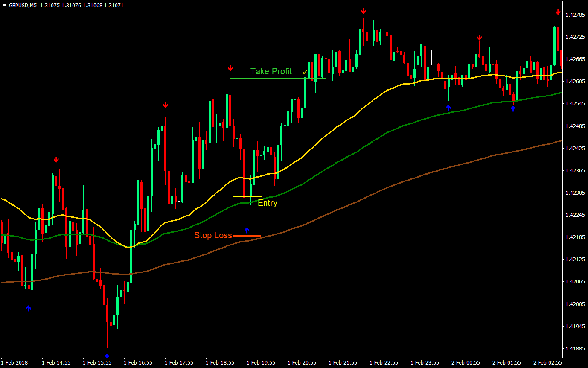
Task: Click the 2 Feb 02:55 time label
Action: (x=547, y=363)
